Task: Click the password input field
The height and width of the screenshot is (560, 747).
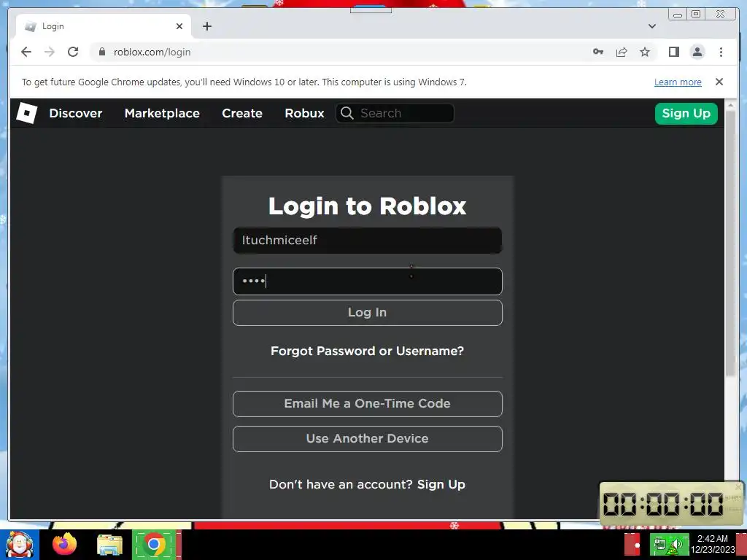Action: 368,281
